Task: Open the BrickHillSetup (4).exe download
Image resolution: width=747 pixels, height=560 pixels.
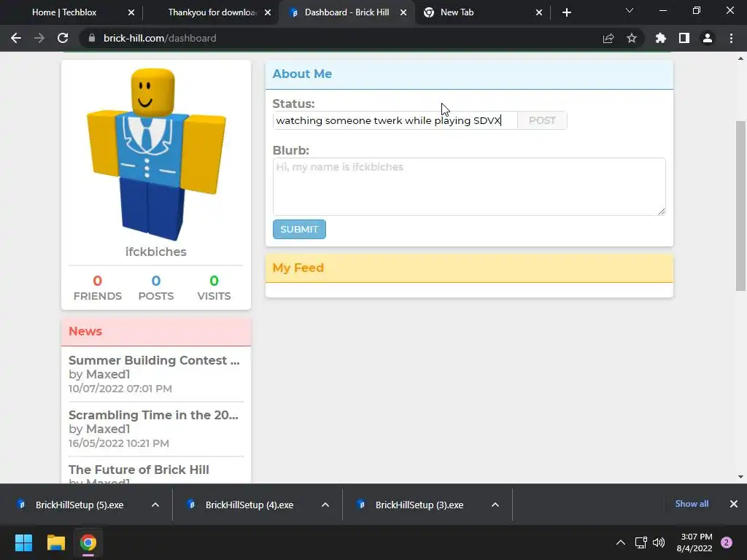Action: click(x=249, y=505)
